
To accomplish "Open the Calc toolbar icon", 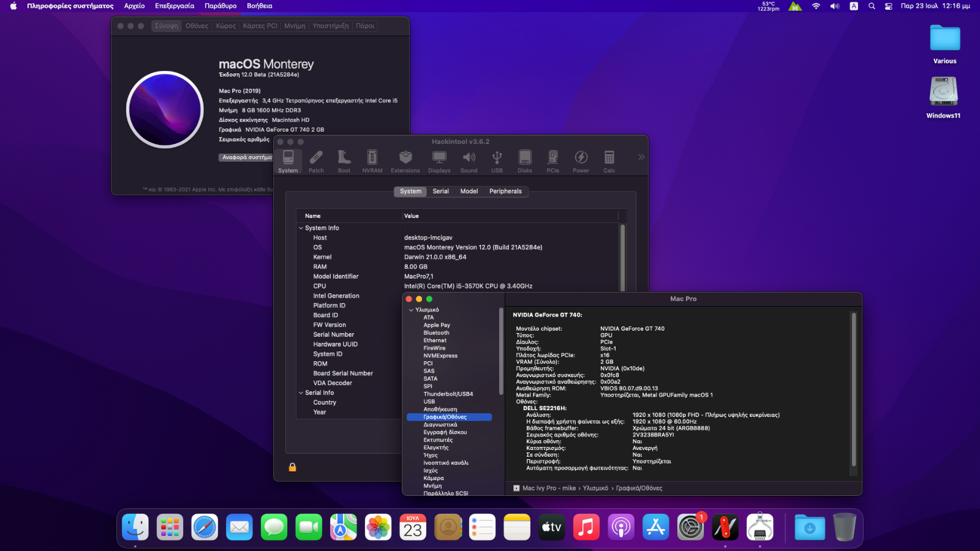I will click(609, 162).
